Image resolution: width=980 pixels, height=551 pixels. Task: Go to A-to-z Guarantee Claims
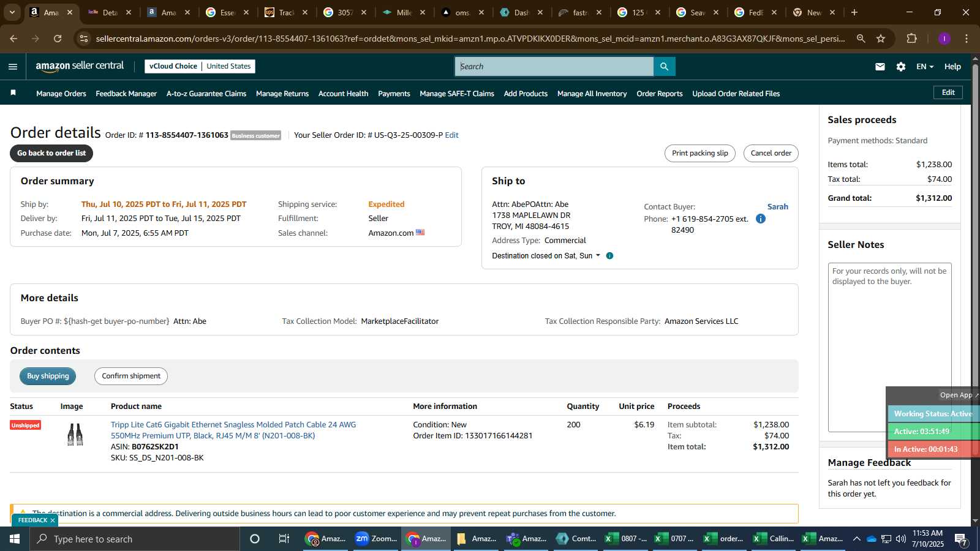point(206,94)
